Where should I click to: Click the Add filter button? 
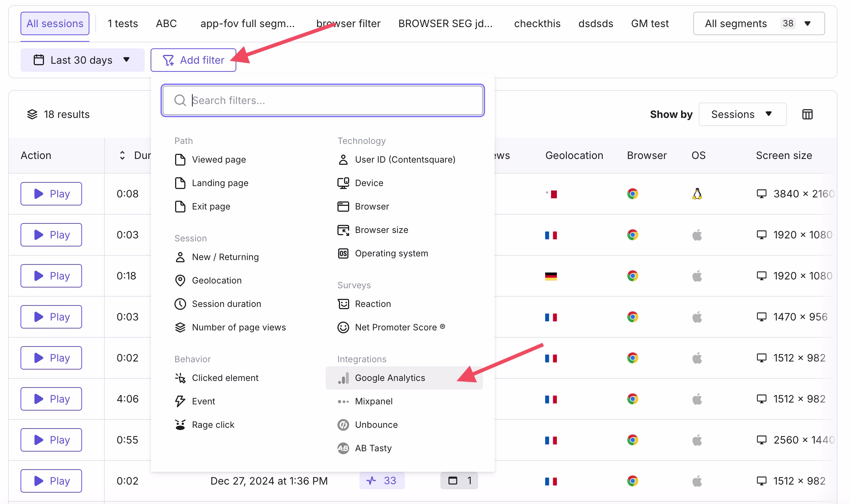point(193,60)
